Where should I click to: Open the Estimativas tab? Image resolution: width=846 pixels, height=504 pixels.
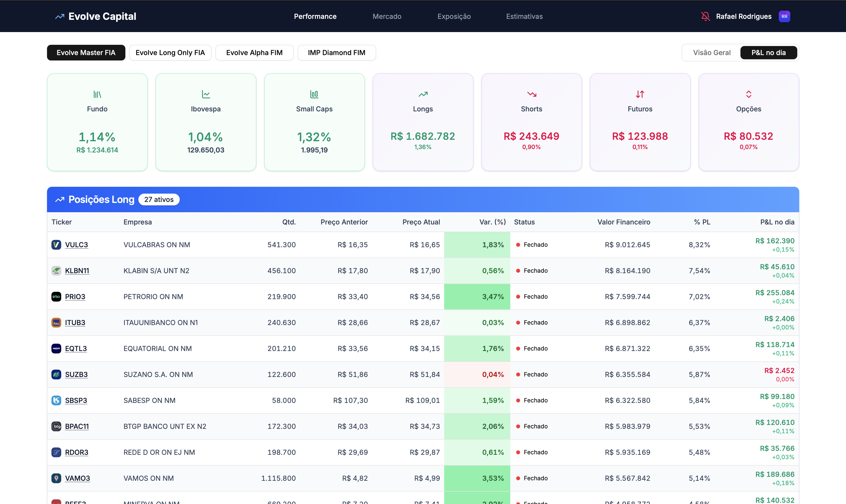tap(524, 16)
